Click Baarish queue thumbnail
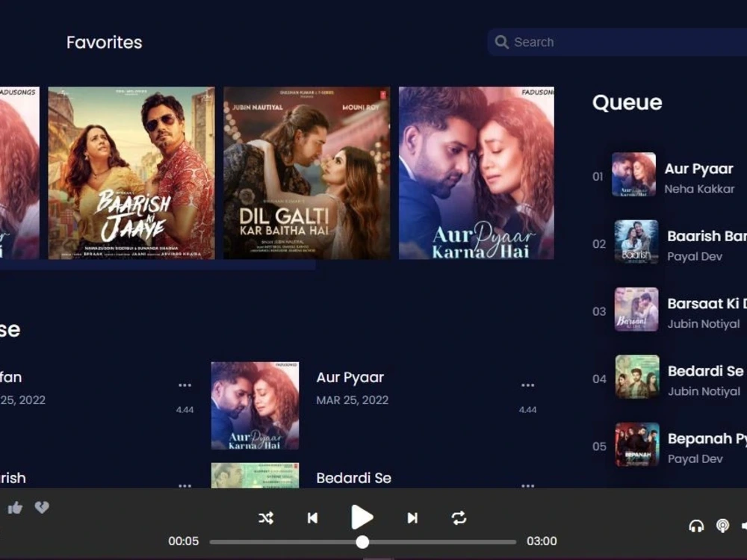This screenshot has width=747, height=560. [636, 242]
